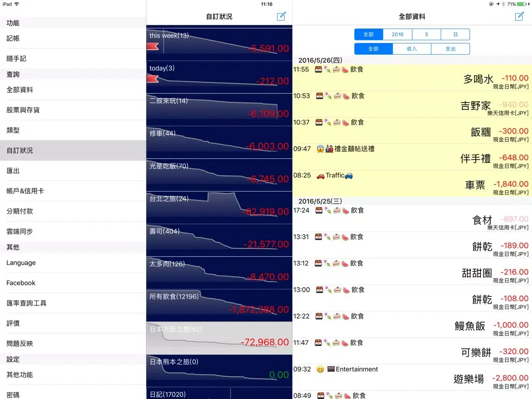The width and height of the screenshot is (532, 399).
Task: Open the 光是吃飯(70) chart
Action: (x=219, y=175)
